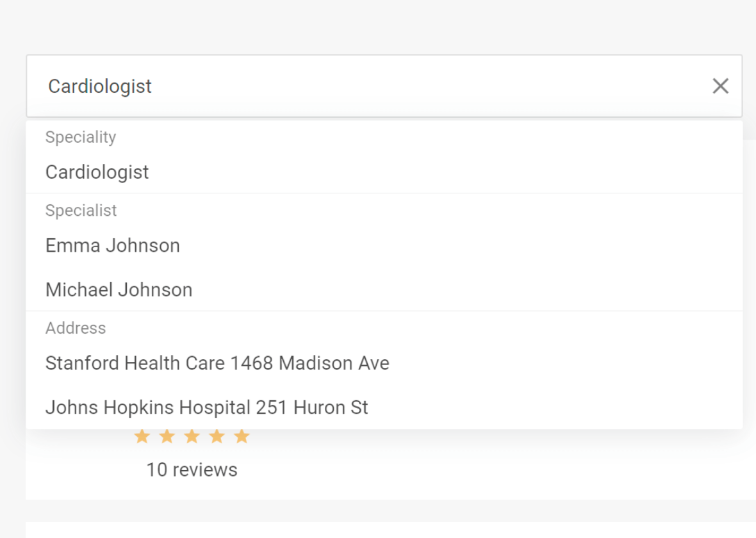The height and width of the screenshot is (538, 756).
Task: Choose specialist Emma Johnson from suggestions
Action: click(x=113, y=245)
